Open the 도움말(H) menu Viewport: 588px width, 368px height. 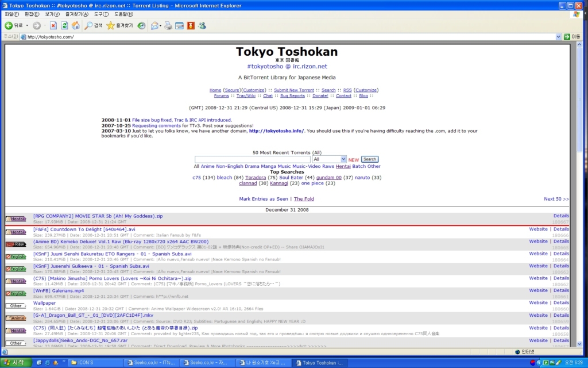pyautogui.click(x=124, y=14)
